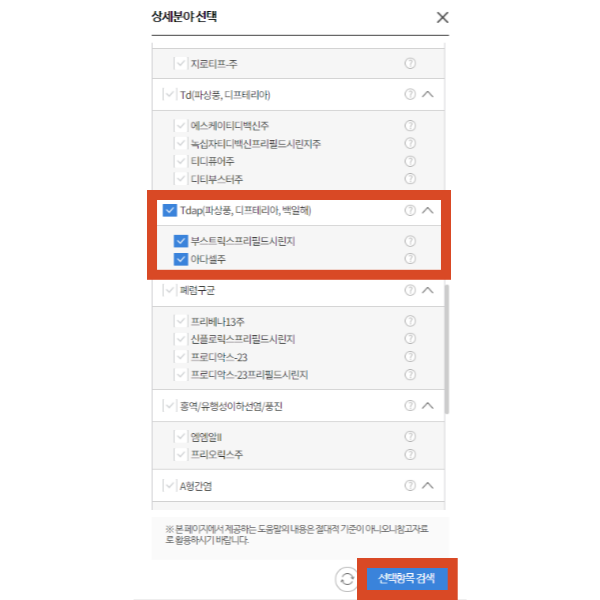Show help for 부스트릭스프리필드시린지
This screenshot has width=600, height=600.
pyautogui.click(x=410, y=241)
